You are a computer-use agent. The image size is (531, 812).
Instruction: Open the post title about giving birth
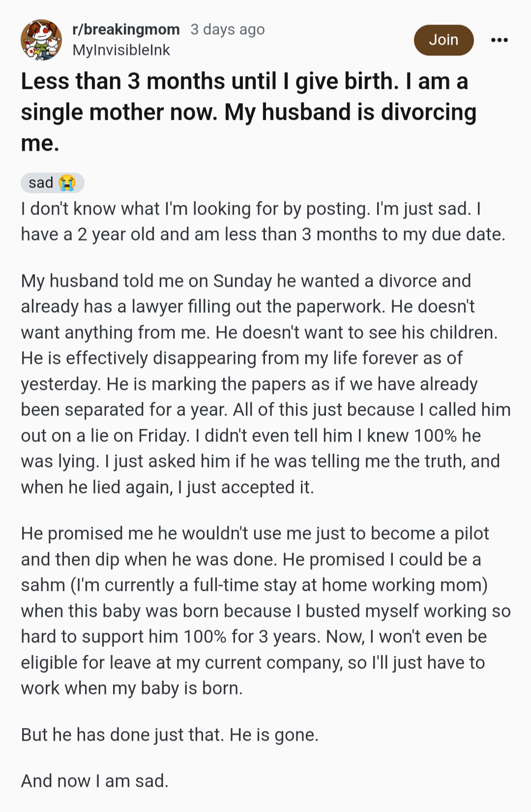[248, 112]
